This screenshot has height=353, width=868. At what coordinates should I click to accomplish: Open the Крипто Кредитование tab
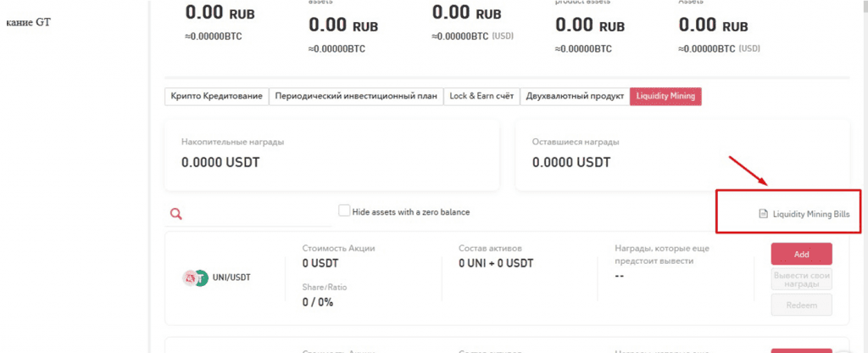pos(216,96)
